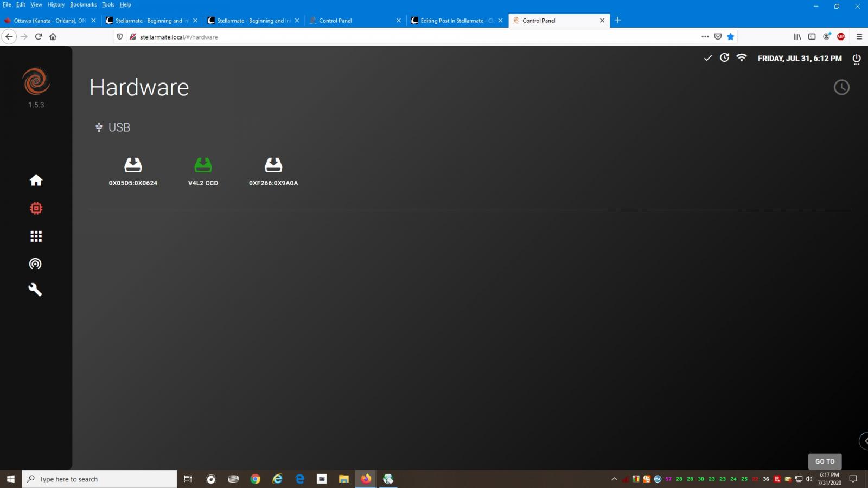
Task: Click the Adblock Plus extension icon
Action: pyautogui.click(x=841, y=37)
